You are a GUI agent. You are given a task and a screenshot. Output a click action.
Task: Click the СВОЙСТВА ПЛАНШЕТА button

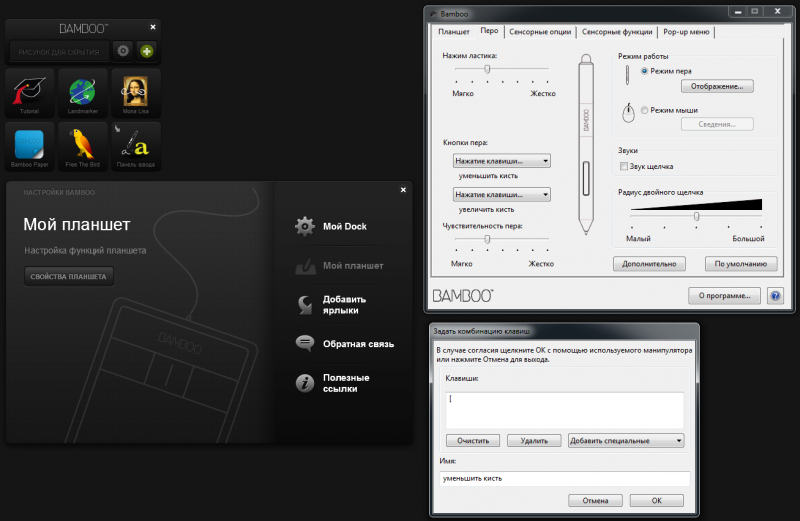(68, 276)
